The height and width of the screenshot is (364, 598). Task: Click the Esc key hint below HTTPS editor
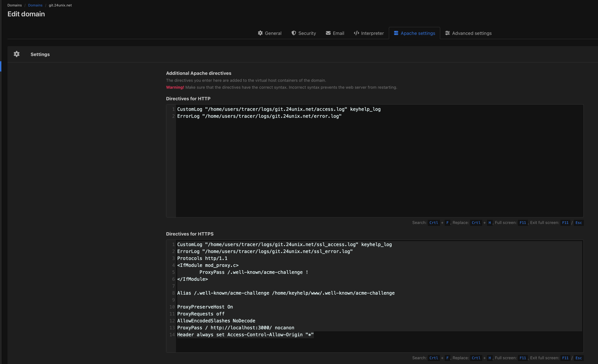(578, 358)
